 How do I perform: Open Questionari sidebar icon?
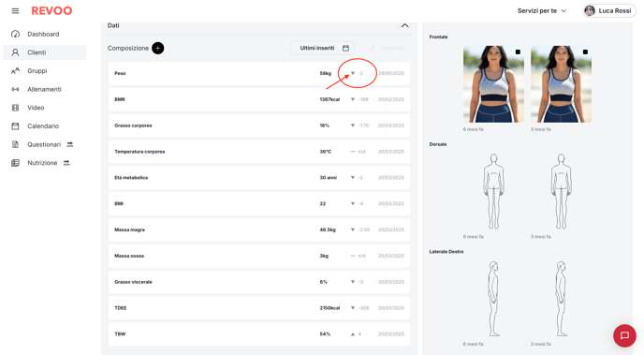click(x=15, y=144)
